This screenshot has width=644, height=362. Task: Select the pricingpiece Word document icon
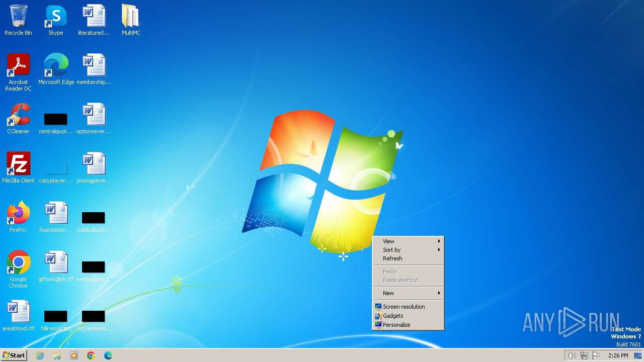tap(94, 168)
